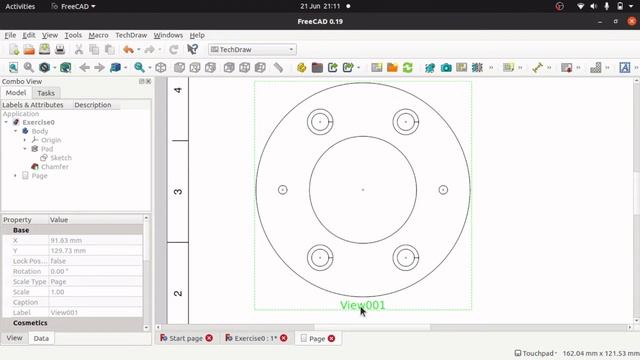Click the Paste icon
This screenshot has width=640, height=360.
click(109, 50)
